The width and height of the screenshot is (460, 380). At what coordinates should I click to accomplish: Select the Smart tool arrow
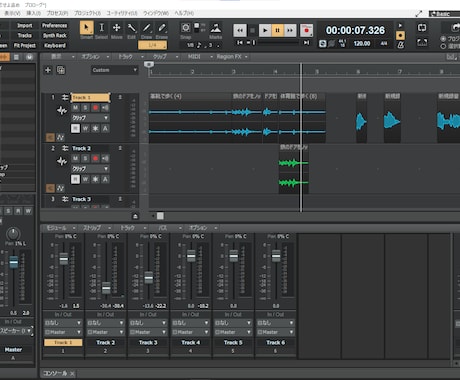[x=87, y=28]
